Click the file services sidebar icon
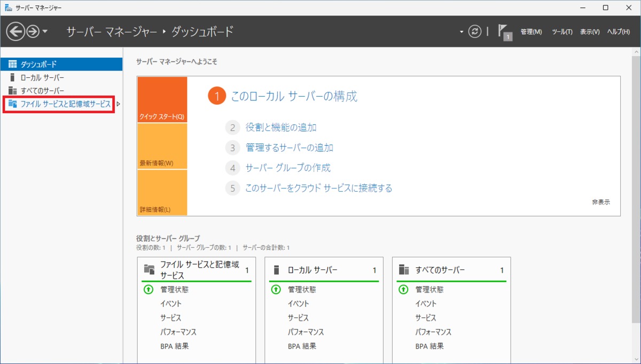Image resolution: width=641 pixels, height=364 pixels. click(13, 104)
